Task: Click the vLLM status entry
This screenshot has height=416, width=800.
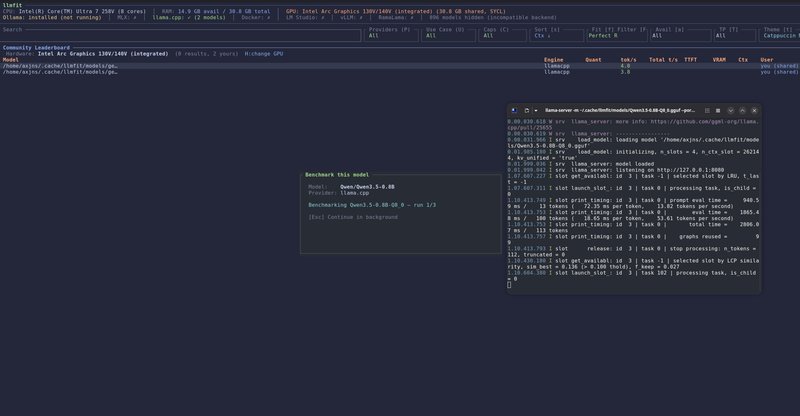Action: coord(351,17)
